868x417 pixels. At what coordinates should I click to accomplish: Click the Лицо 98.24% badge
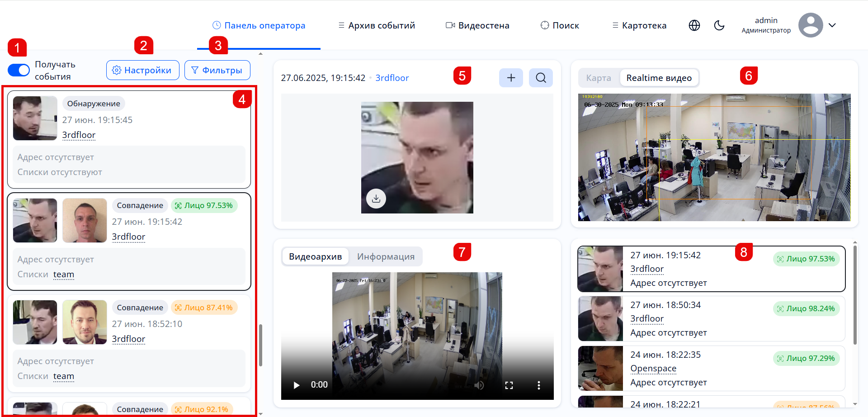click(x=806, y=308)
